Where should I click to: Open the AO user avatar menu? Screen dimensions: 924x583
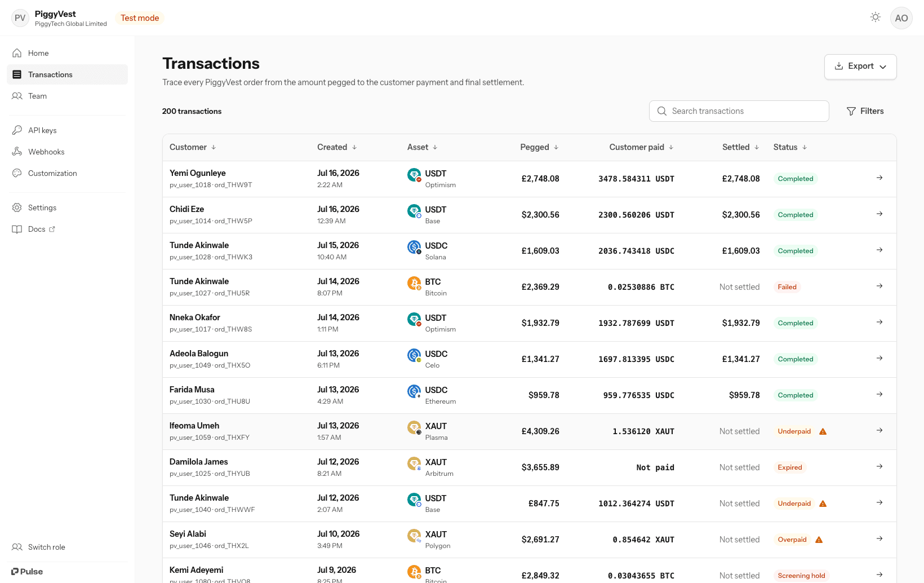901,18
